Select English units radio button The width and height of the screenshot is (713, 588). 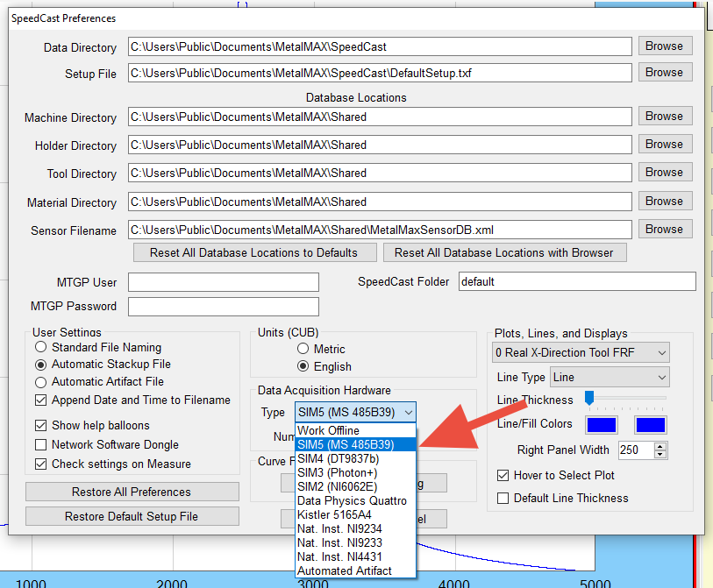[x=303, y=366]
